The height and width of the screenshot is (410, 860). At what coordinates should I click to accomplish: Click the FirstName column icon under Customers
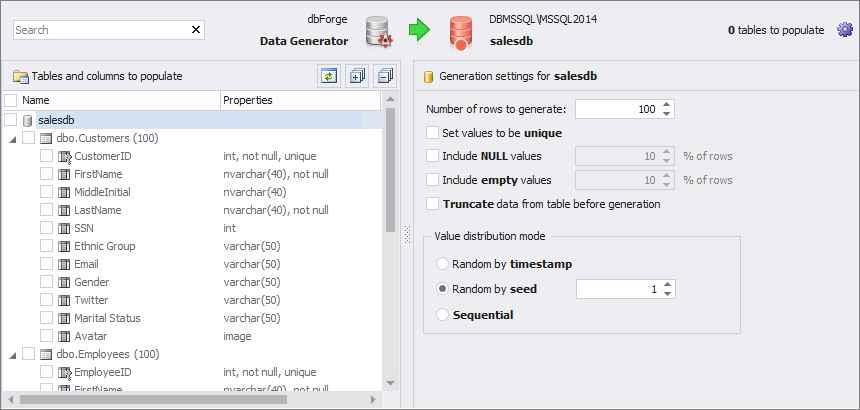pyautogui.click(x=64, y=174)
